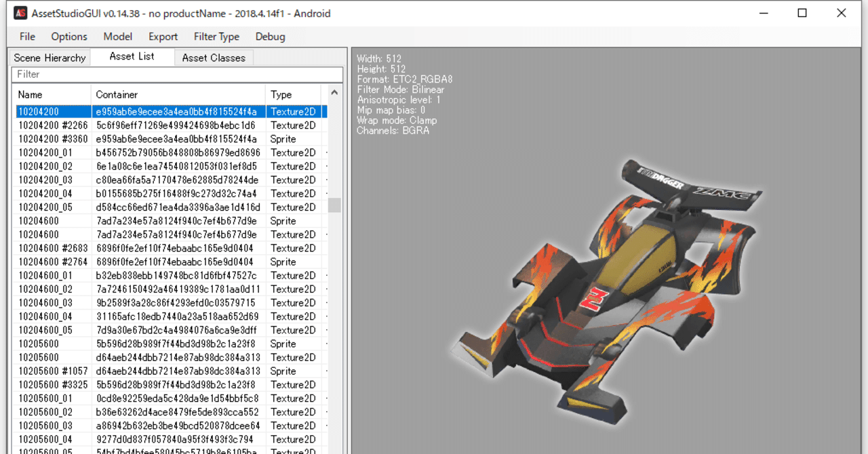Switch to the Asset Classes tab
The width and height of the screenshot is (868, 454).
coord(214,58)
